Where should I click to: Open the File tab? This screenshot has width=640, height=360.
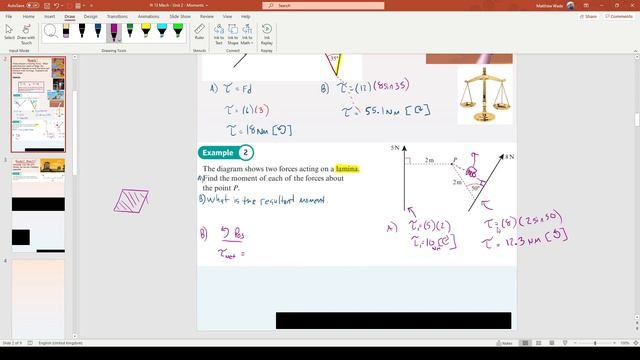[x=9, y=16]
